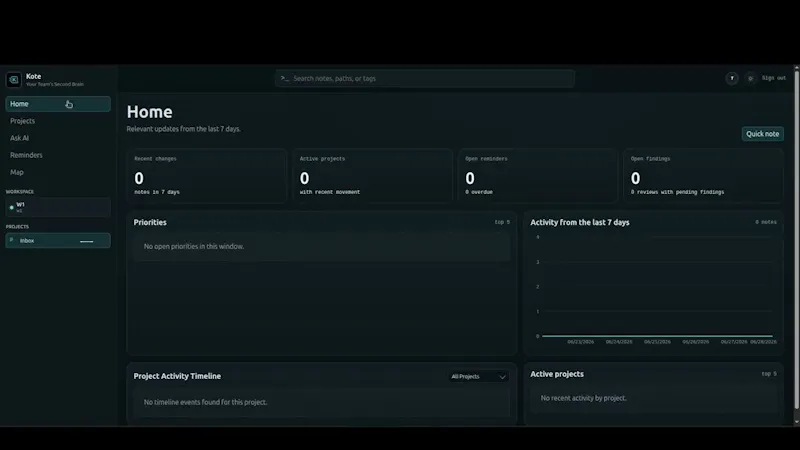Open Projects in the sidebar

tap(58, 121)
